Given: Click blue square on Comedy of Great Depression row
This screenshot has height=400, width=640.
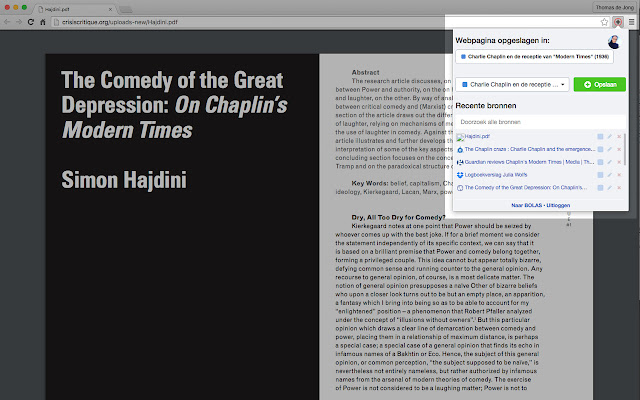Looking at the screenshot, I should click(x=600, y=188).
